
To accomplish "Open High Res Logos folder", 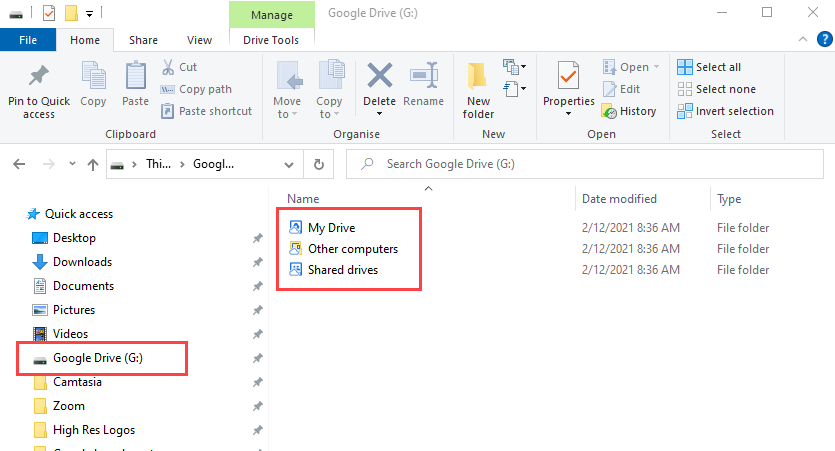I will point(84,430).
